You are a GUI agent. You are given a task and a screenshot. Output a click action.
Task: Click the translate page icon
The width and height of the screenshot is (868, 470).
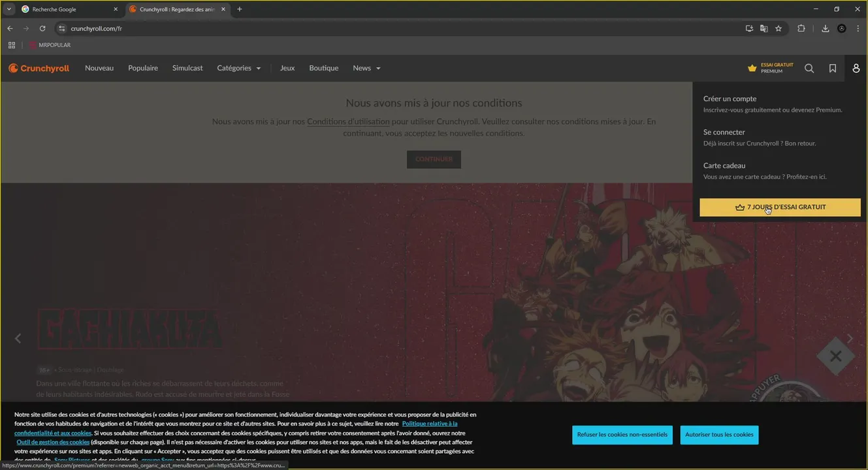point(764,29)
